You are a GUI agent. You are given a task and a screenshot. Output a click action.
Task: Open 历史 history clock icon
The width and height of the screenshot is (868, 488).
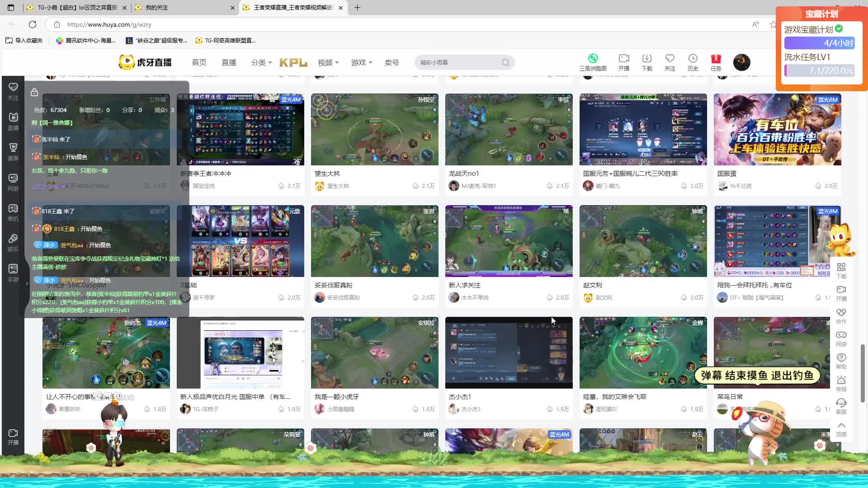point(693,59)
